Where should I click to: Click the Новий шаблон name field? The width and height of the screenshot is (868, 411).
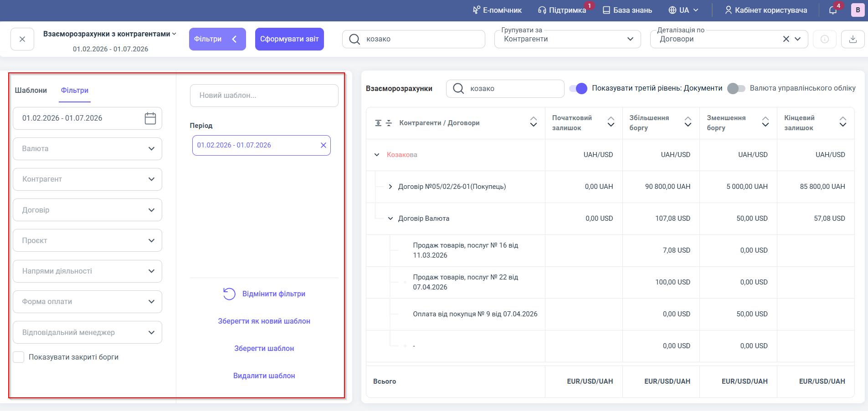click(264, 96)
